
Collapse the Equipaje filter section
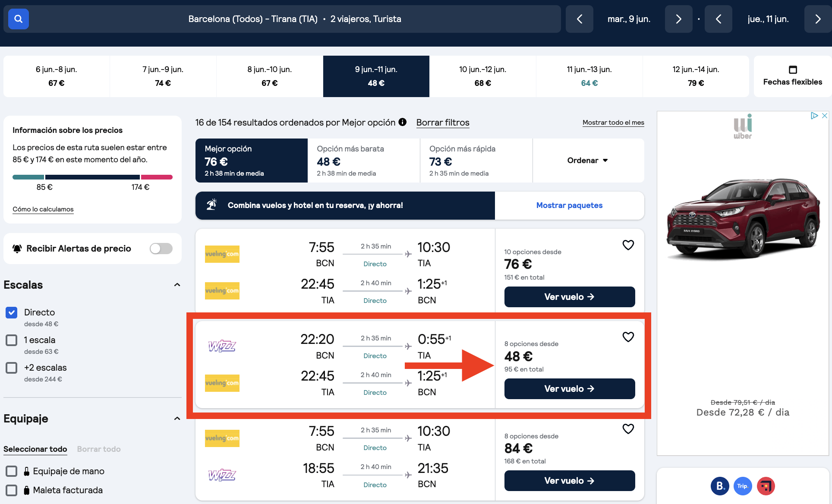[x=176, y=418]
